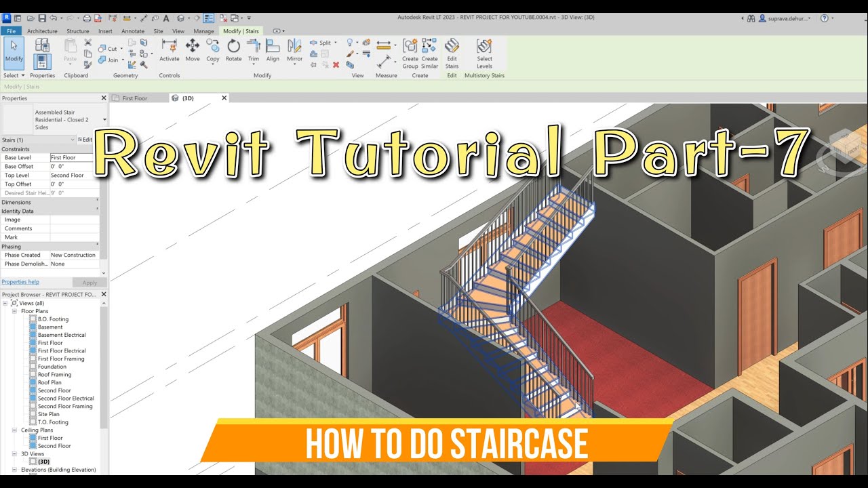This screenshot has width=868, height=488.
Task: Close the 3D view tab
Action: click(224, 98)
